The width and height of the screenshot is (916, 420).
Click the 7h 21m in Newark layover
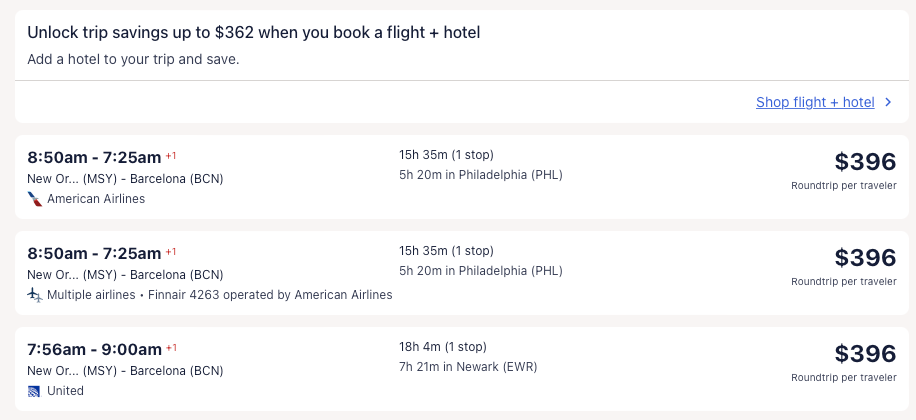pos(467,367)
